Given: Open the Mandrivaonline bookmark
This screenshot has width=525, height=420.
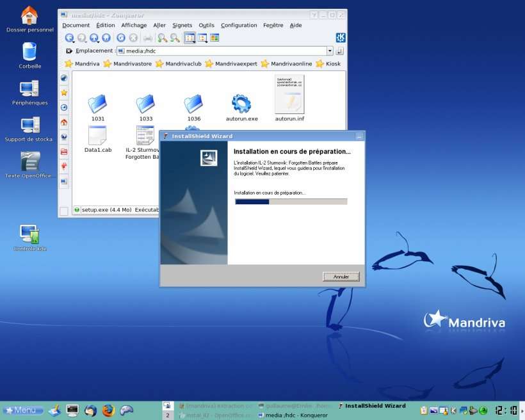Looking at the screenshot, I should [x=286, y=63].
